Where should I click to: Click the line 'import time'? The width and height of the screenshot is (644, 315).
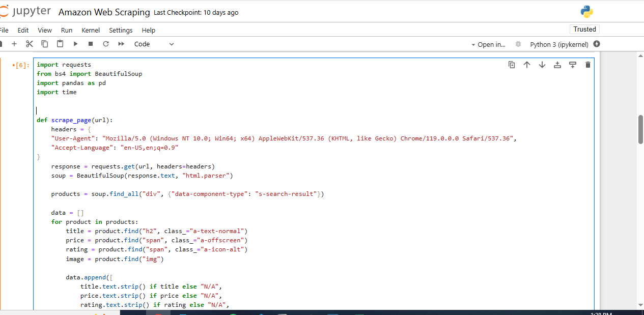pos(57,92)
